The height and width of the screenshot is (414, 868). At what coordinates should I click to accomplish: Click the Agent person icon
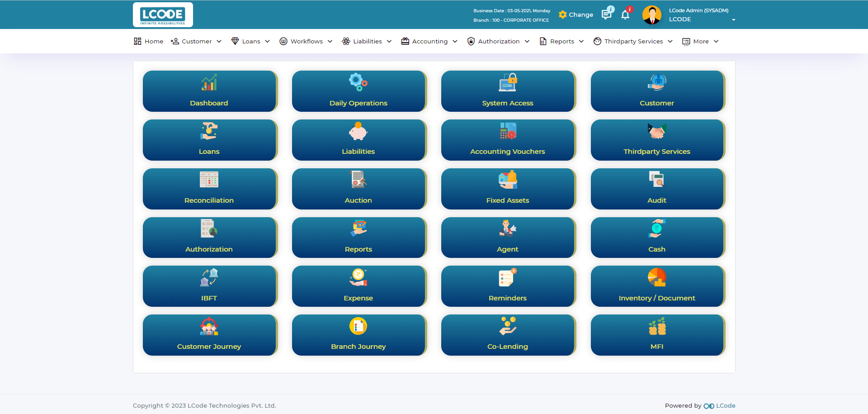[x=508, y=228]
